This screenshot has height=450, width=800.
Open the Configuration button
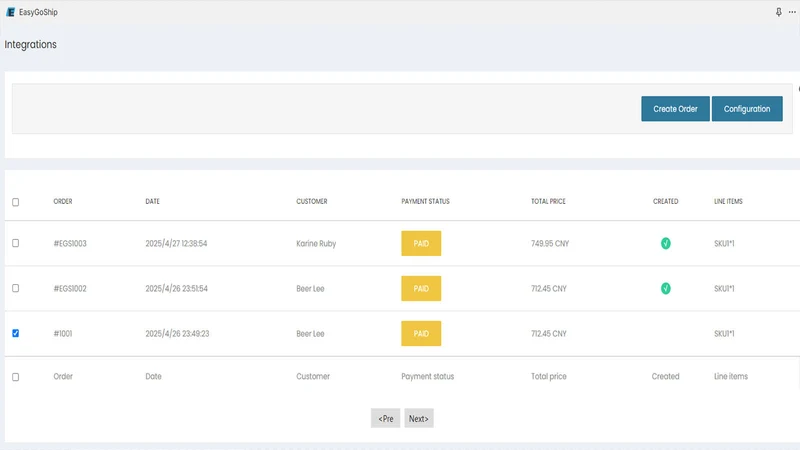747,109
